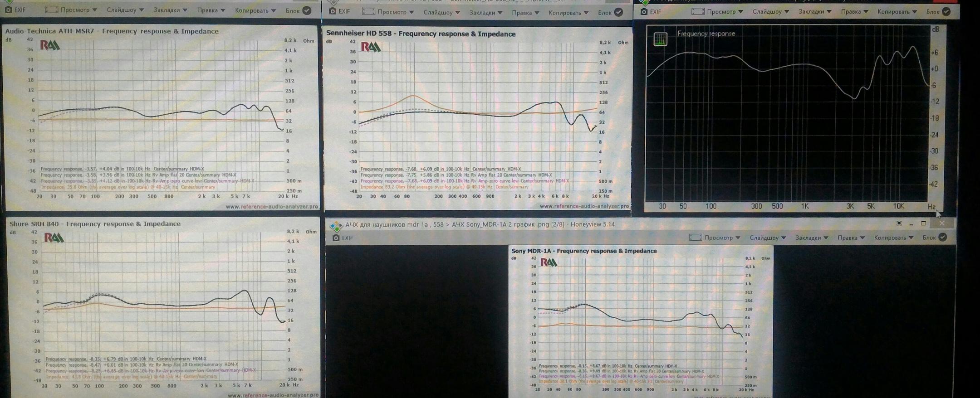Toggle Блок checkmark in the Sennheiser HD 558 window

click(618, 12)
